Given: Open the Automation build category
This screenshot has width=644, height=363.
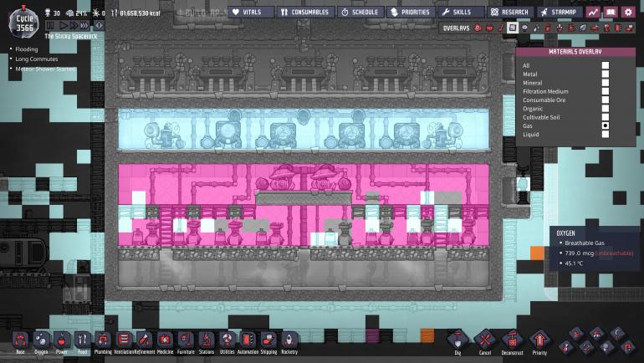Looking at the screenshot, I should coord(248,342).
